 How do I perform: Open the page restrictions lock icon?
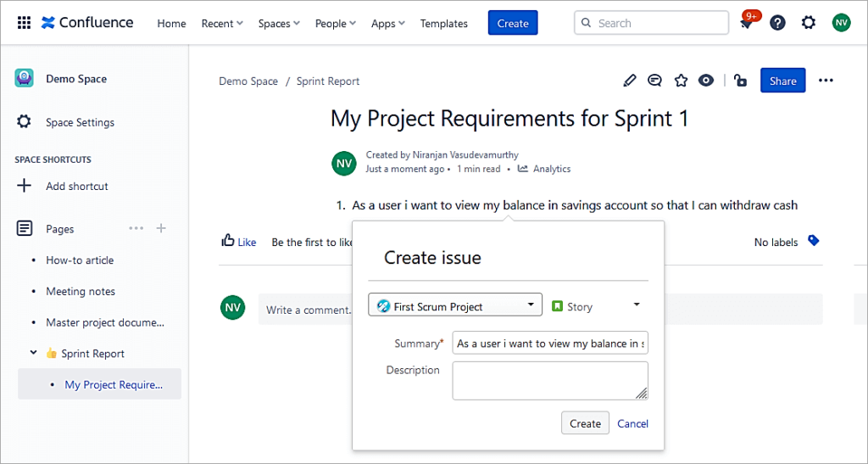(x=740, y=81)
